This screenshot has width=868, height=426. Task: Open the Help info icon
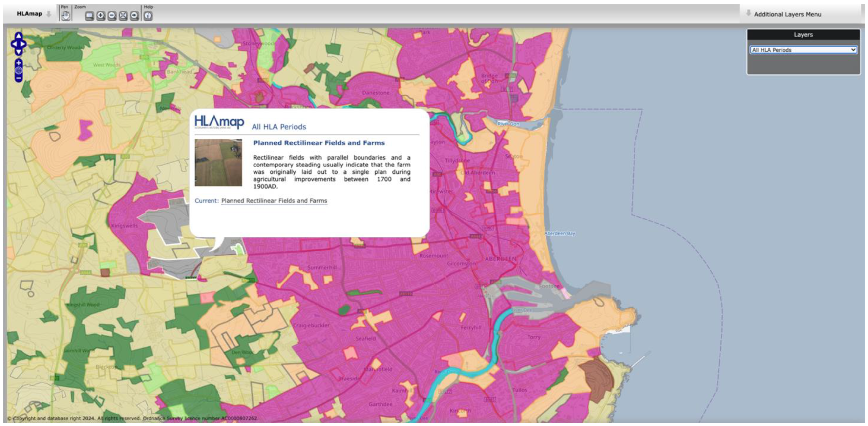[x=148, y=16]
